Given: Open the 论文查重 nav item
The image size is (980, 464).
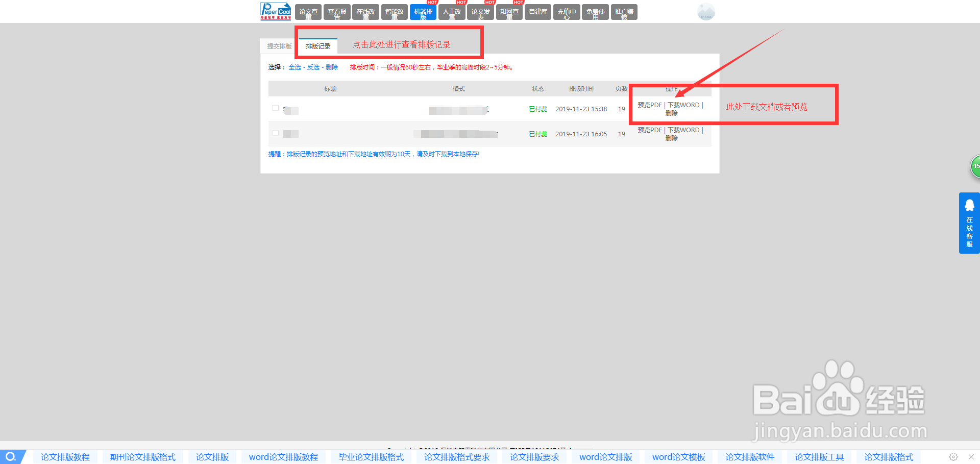Looking at the screenshot, I should pos(308,12).
